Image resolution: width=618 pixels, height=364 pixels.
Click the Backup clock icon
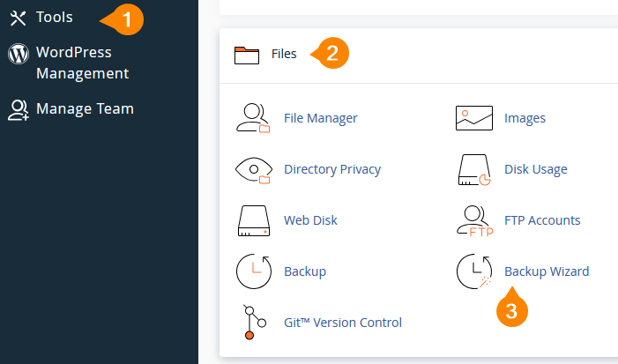[x=254, y=271]
